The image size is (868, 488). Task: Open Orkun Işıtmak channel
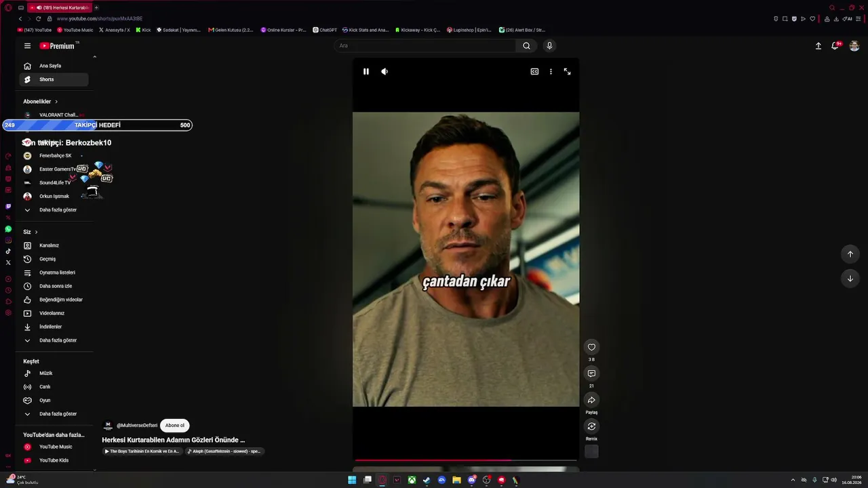54,197
